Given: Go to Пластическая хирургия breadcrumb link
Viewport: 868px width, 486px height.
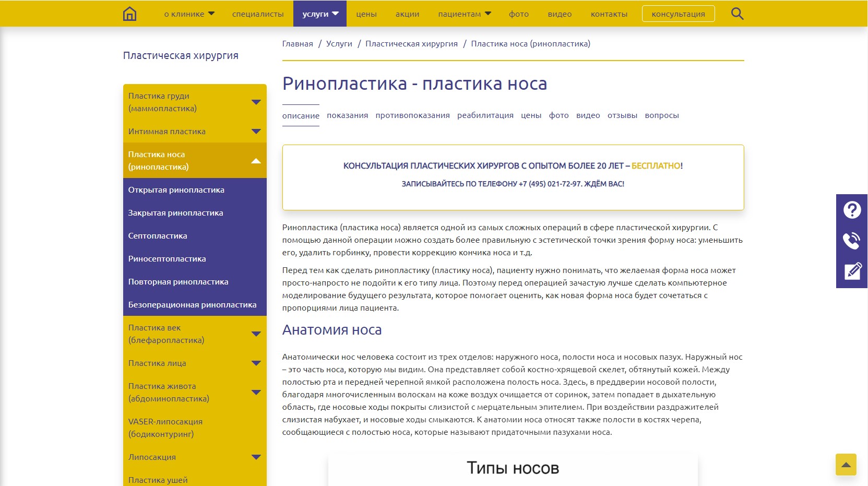Looking at the screenshot, I should click(411, 44).
